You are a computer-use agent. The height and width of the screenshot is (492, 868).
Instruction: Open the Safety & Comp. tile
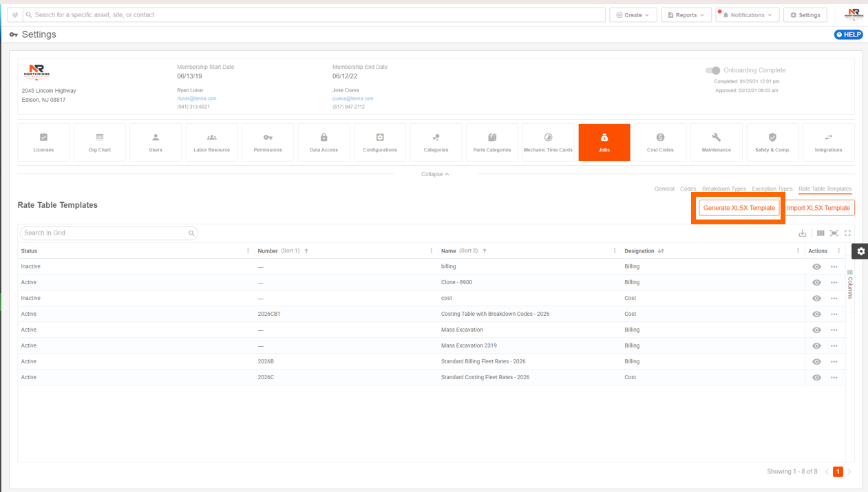point(772,142)
